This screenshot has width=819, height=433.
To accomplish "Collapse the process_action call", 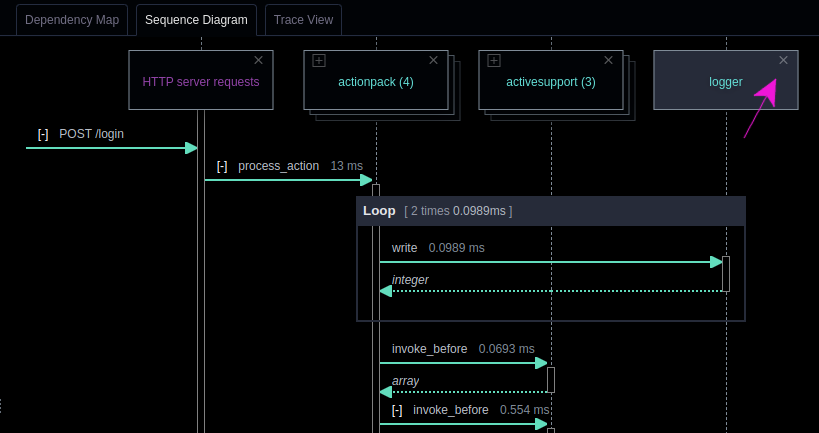I will 222,166.
